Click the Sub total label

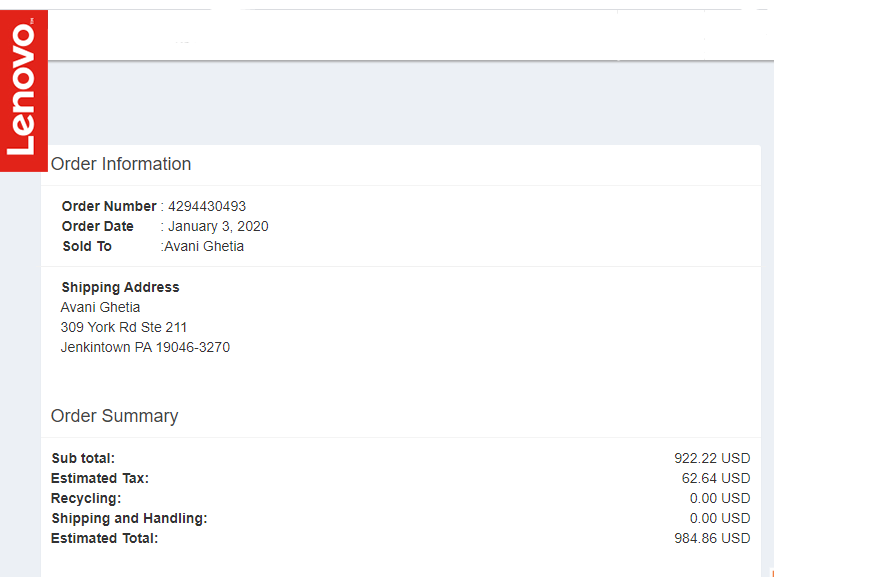(83, 458)
